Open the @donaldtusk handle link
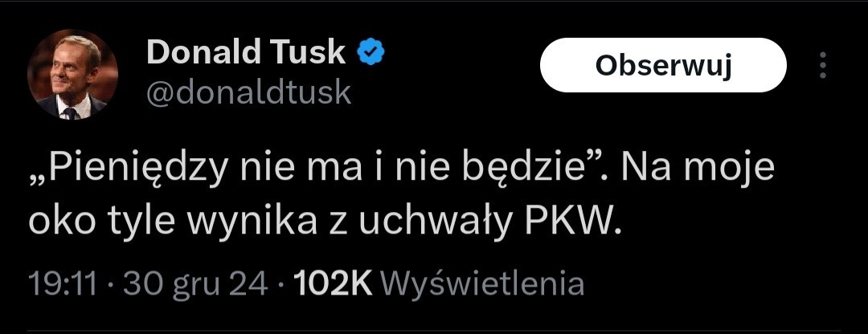868x334 pixels. (x=248, y=93)
